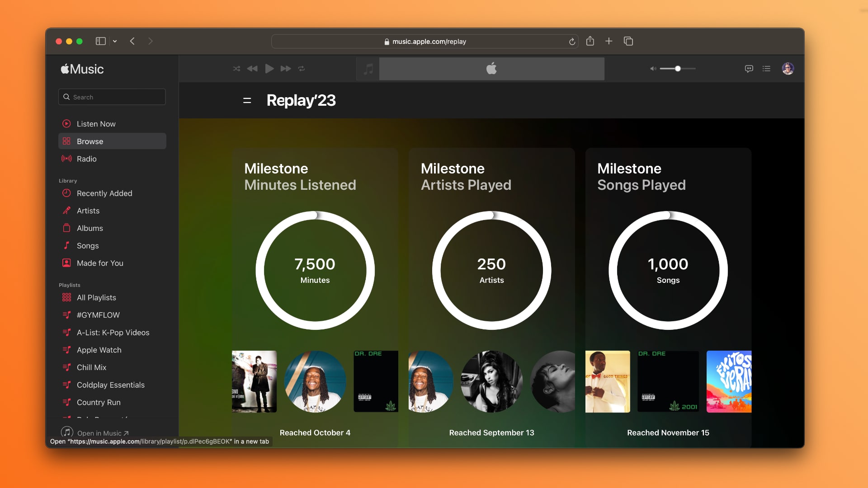The image size is (868, 488).
Task: Click the repeat toggle icon
Action: coord(302,68)
